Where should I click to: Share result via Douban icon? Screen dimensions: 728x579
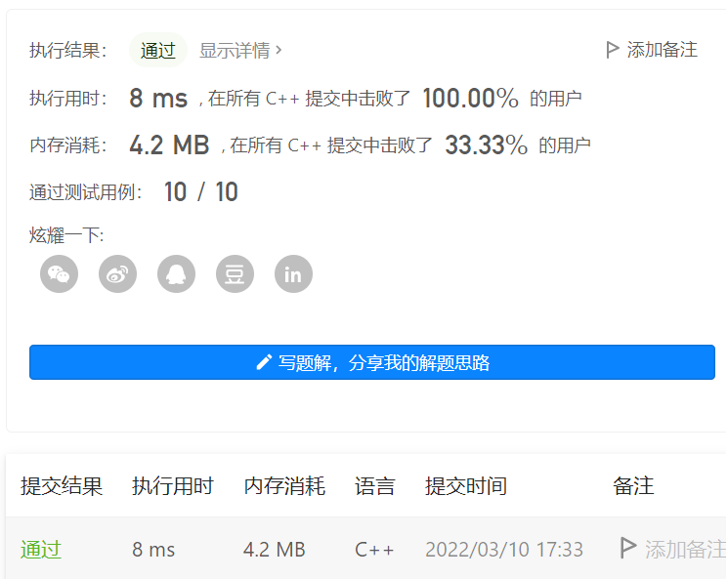235,273
